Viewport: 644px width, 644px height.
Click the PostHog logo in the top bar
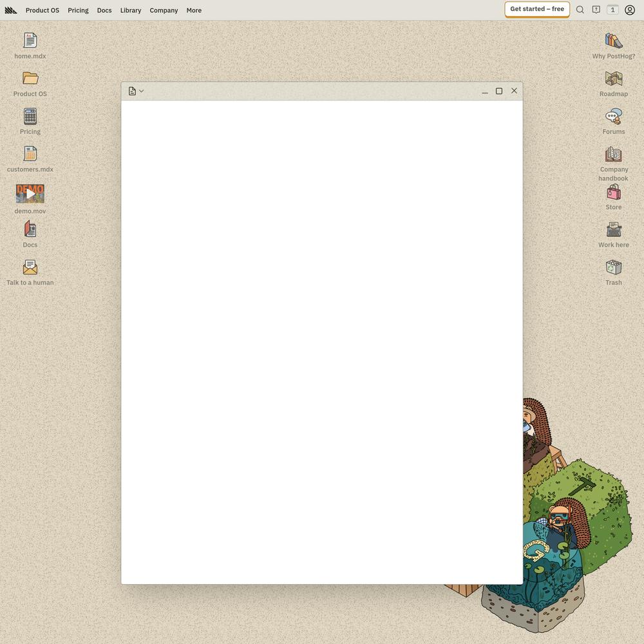coord(11,10)
